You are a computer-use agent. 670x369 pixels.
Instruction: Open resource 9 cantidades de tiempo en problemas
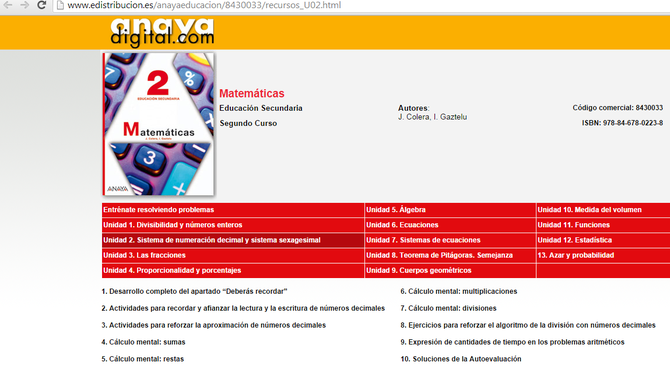[x=512, y=342]
